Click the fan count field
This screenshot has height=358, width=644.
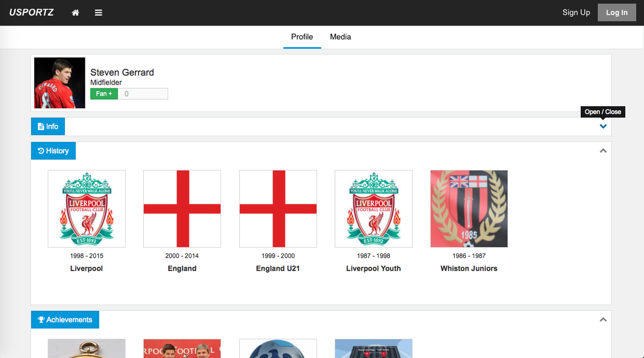click(143, 94)
